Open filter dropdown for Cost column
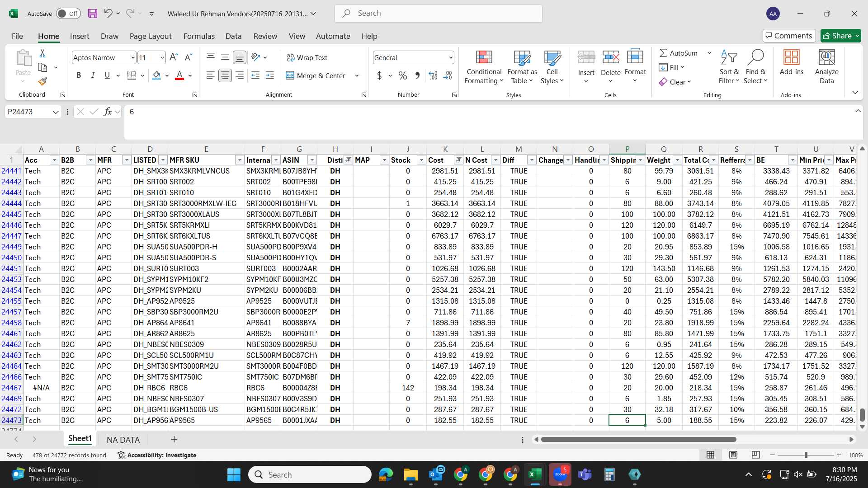This screenshot has height=488, width=868. 458,160
